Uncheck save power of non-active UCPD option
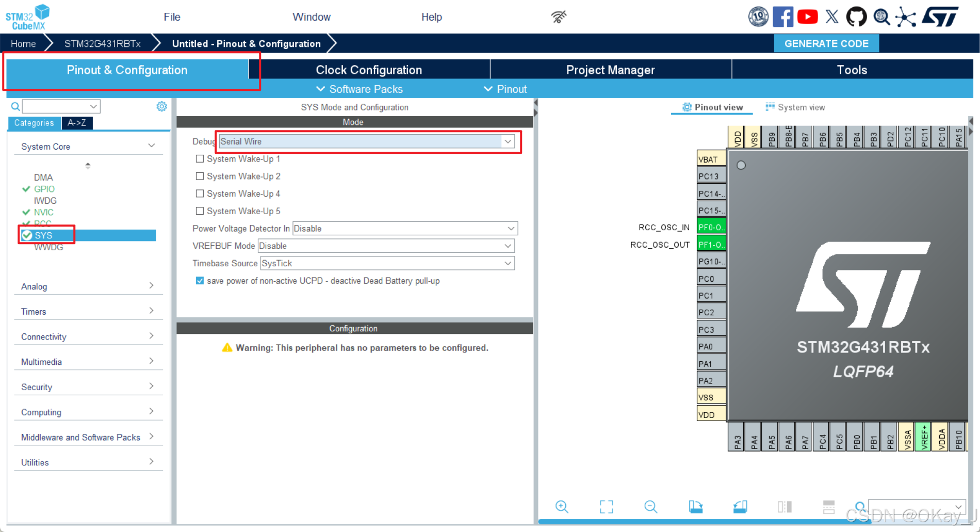Screen dimensions: 980x532 tap(200, 281)
